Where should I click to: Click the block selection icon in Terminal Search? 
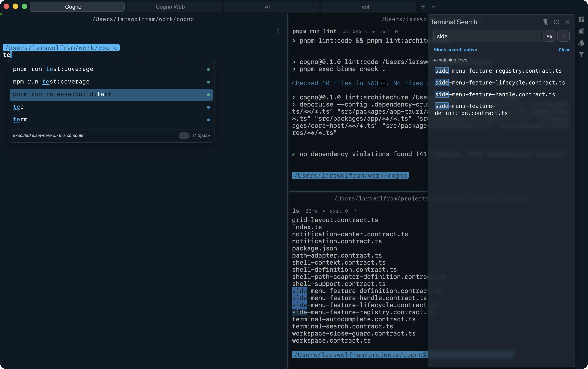(556, 22)
